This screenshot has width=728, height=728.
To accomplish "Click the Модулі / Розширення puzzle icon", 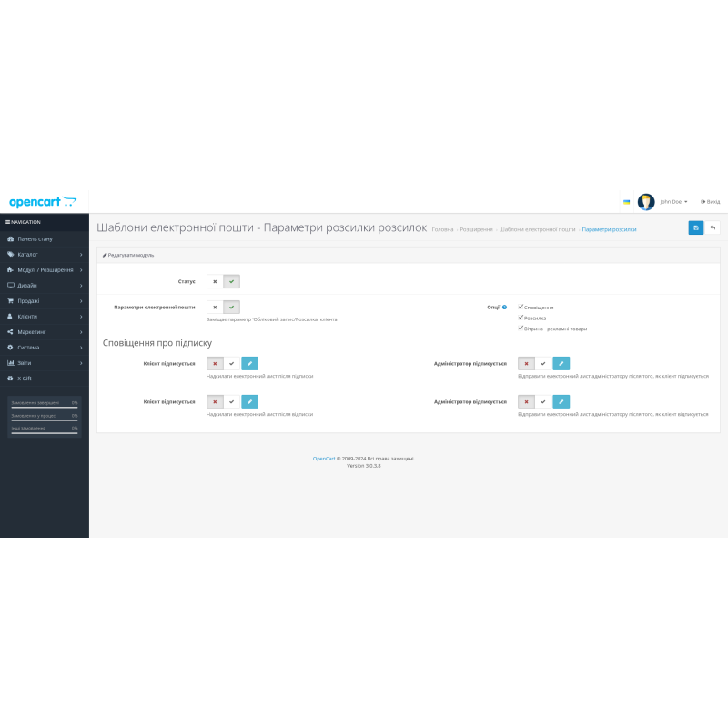I will [10, 269].
